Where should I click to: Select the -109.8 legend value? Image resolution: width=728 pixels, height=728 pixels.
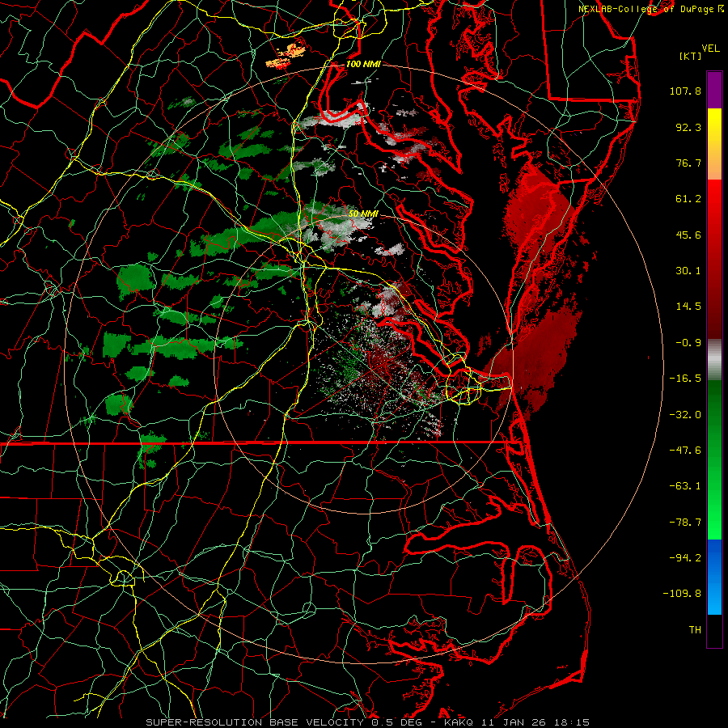pos(682,594)
